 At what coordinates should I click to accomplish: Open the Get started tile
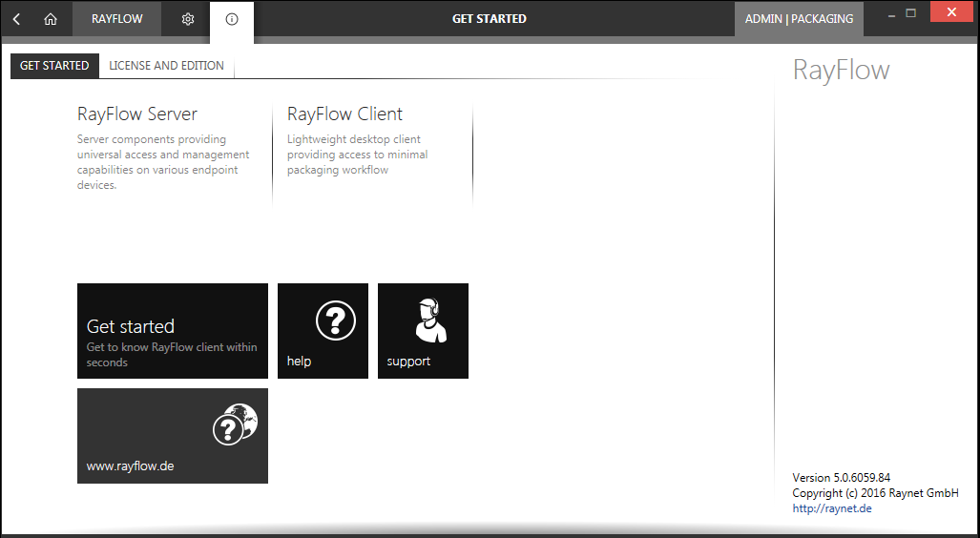tap(173, 331)
